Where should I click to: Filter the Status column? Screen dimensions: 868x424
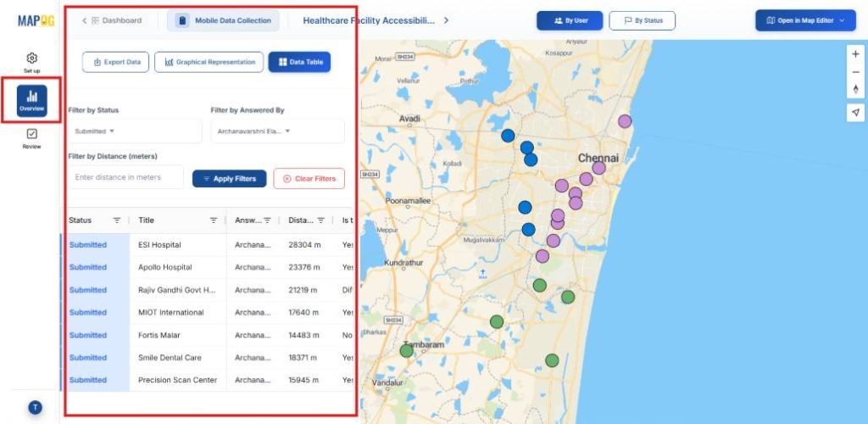117,220
